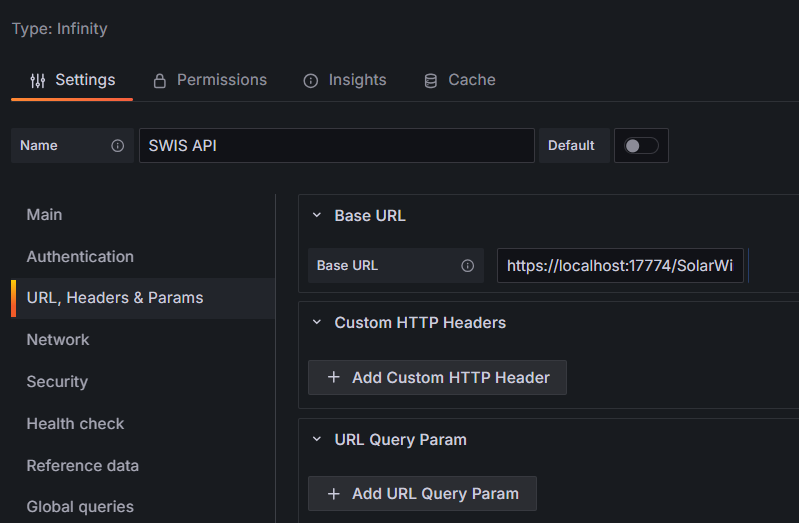Screen dimensions: 799x523
Task: Click the SWIS API name field
Action: click(x=336, y=146)
